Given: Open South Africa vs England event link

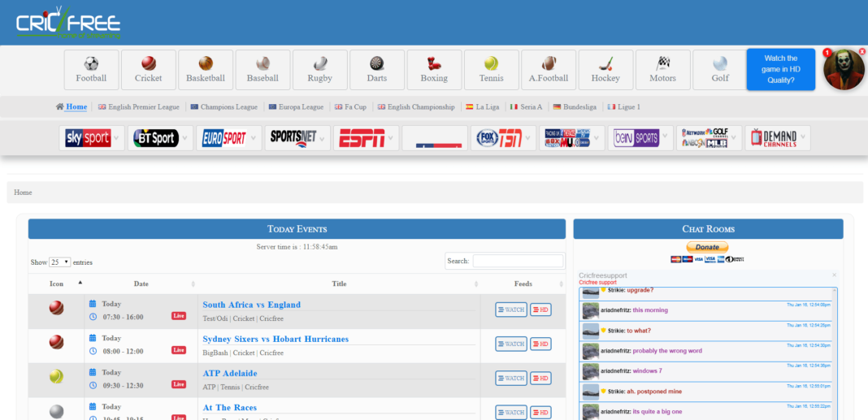Looking at the screenshot, I should (x=251, y=305).
